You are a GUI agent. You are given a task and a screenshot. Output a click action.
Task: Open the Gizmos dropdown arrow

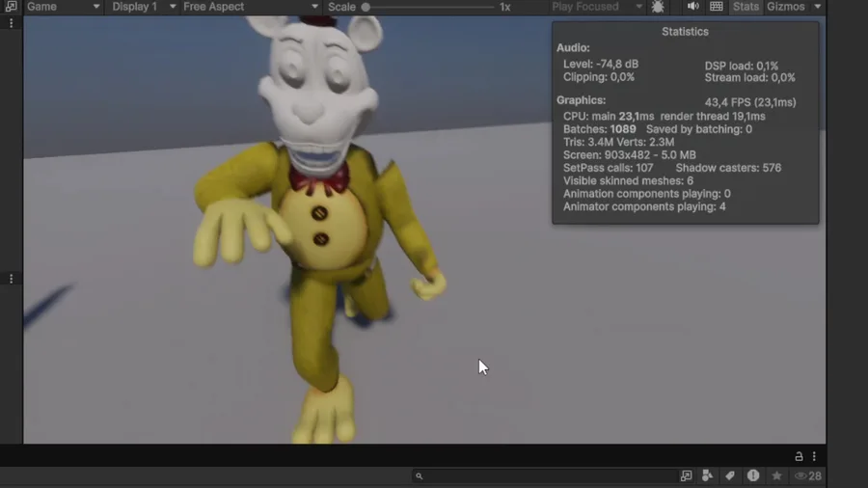pyautogui.click(x=818, y=7)
